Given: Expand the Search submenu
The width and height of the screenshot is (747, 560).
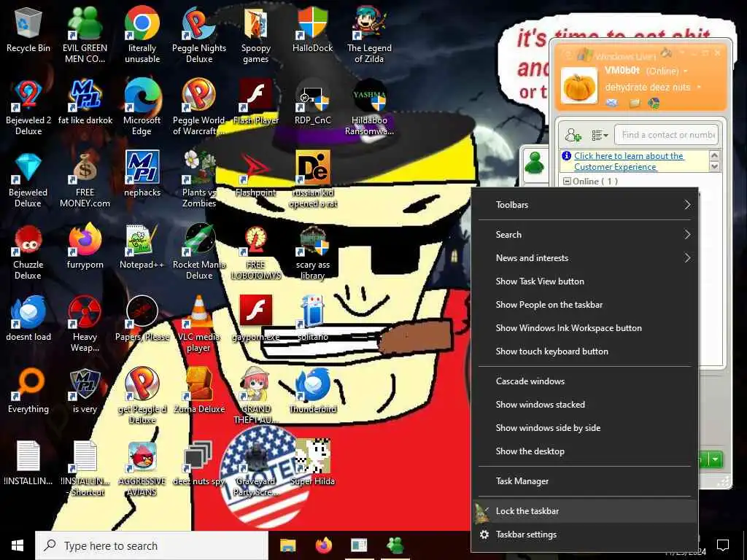Looking at the screenshot, I should (584, 235).
